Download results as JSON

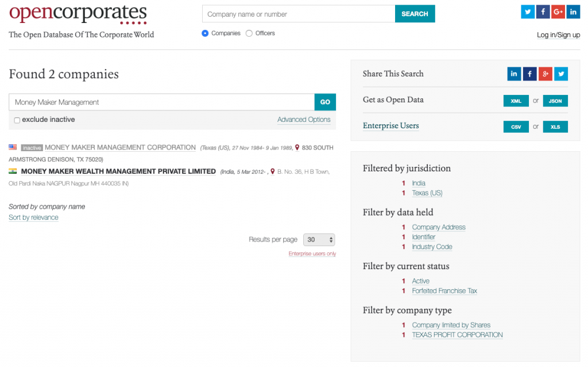pyautogui.click(x=555, y=101)
